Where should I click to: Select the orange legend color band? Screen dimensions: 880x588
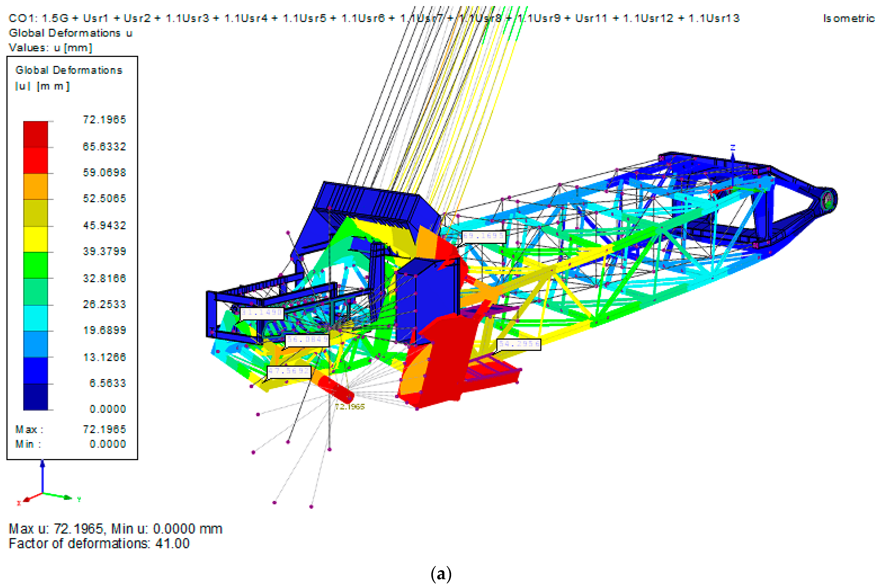[36, 186]
